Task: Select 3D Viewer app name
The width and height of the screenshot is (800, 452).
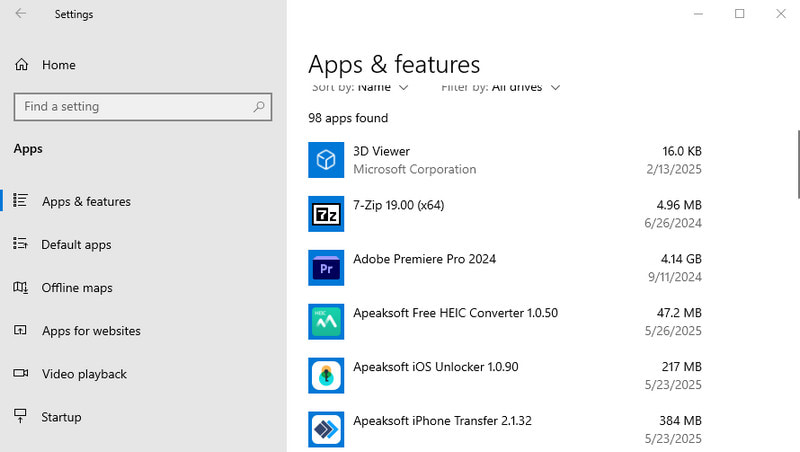Action: [381, 152]
